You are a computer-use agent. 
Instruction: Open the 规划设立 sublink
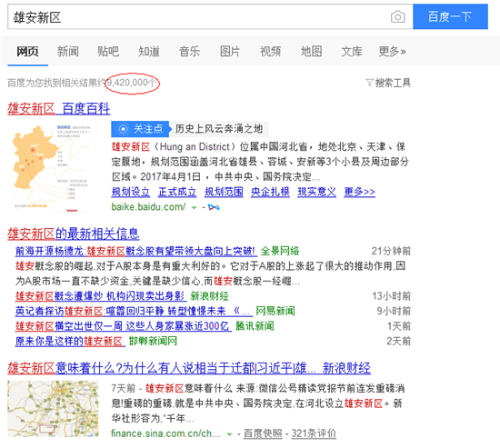(130, 192)
